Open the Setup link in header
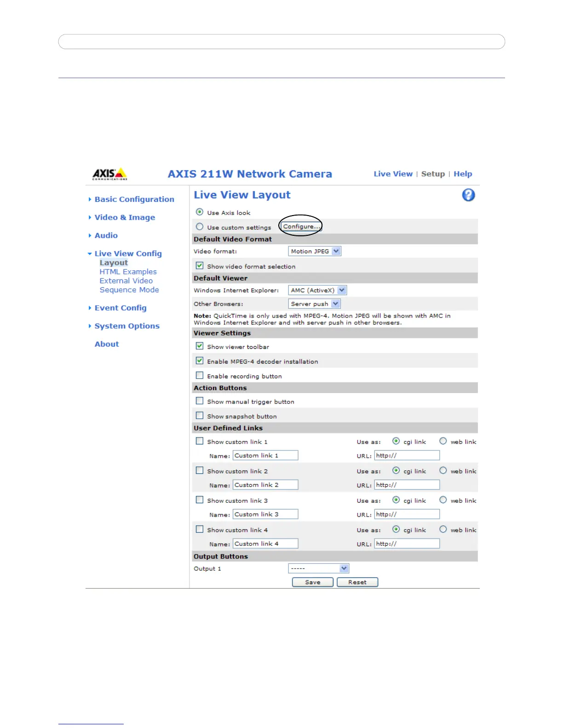Image resolution: width=563 pixels, height=728 pixels. [x=433, y=174]
